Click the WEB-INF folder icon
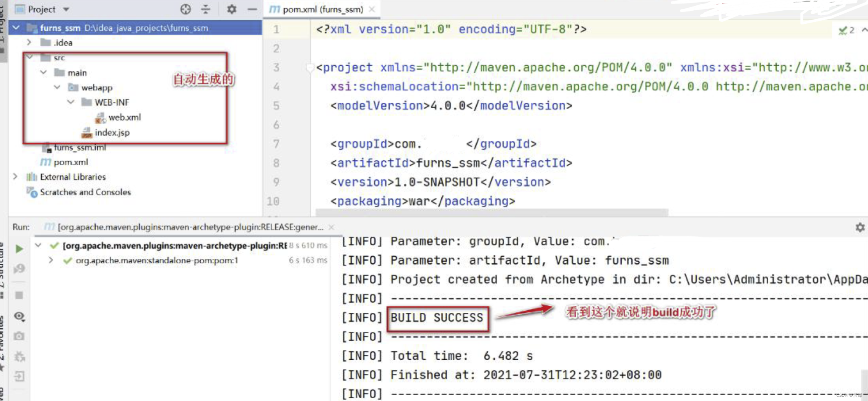The height and width of the screenshot is (401, 868). [x=87, y=102]
